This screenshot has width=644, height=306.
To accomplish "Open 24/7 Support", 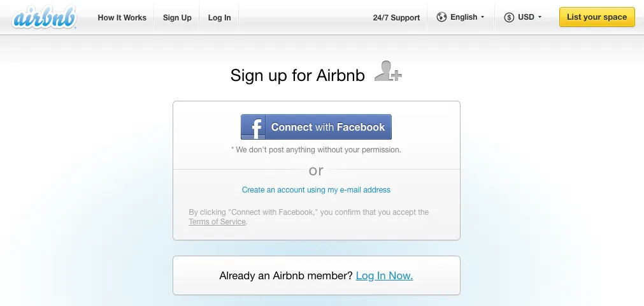I will [396, 18].
